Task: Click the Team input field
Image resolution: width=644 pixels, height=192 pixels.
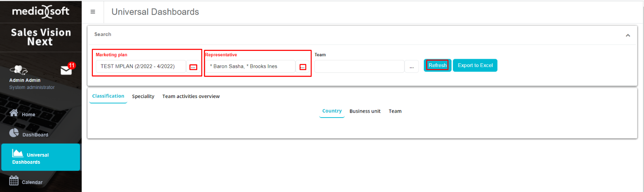Action: [x=359, y=66]
